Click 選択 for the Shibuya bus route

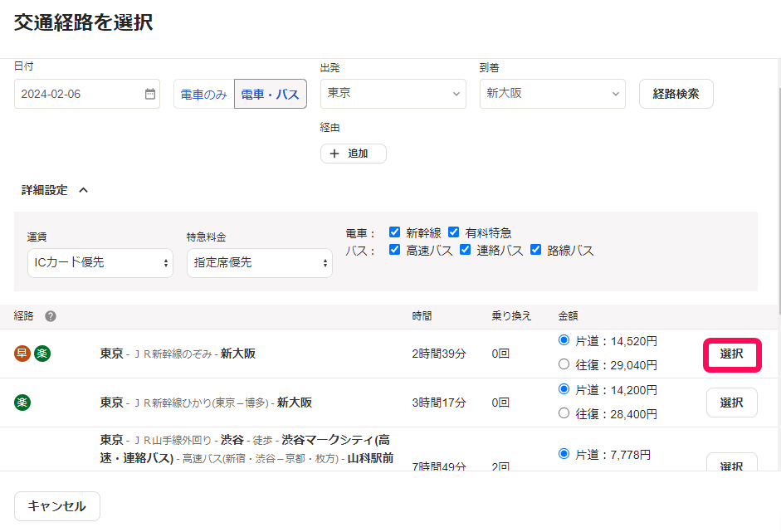[x=732, y=461]
